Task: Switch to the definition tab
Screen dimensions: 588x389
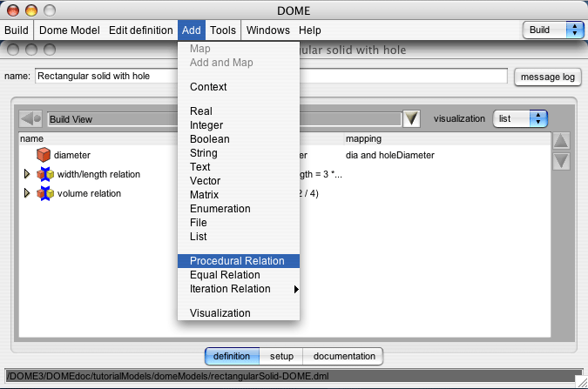Action: [232, 356]
